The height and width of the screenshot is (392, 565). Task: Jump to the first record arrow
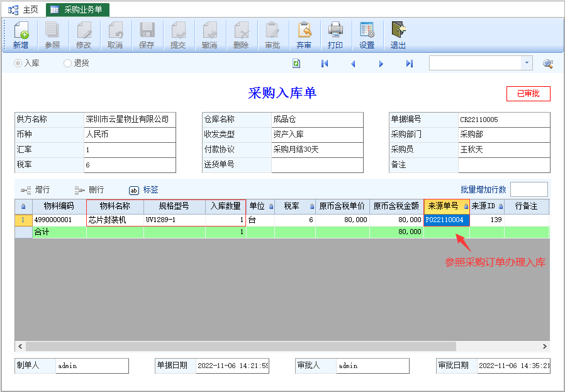325,64
